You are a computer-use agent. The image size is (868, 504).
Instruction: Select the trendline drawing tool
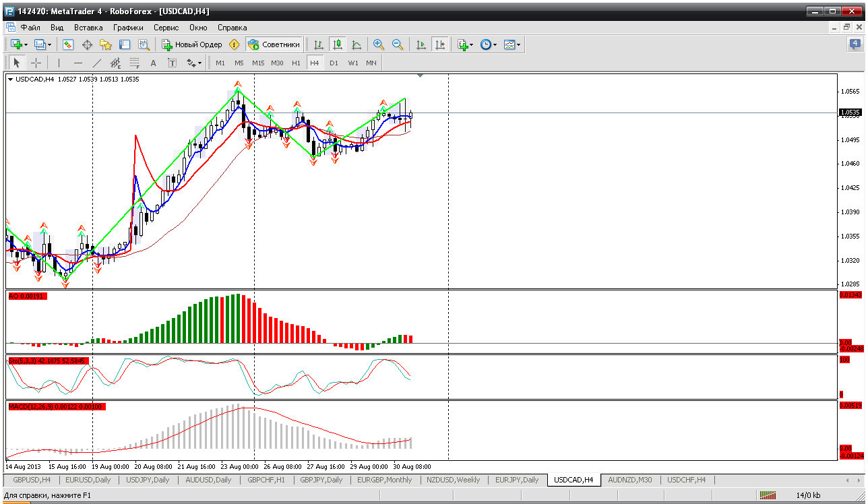(x=96, y=63)
